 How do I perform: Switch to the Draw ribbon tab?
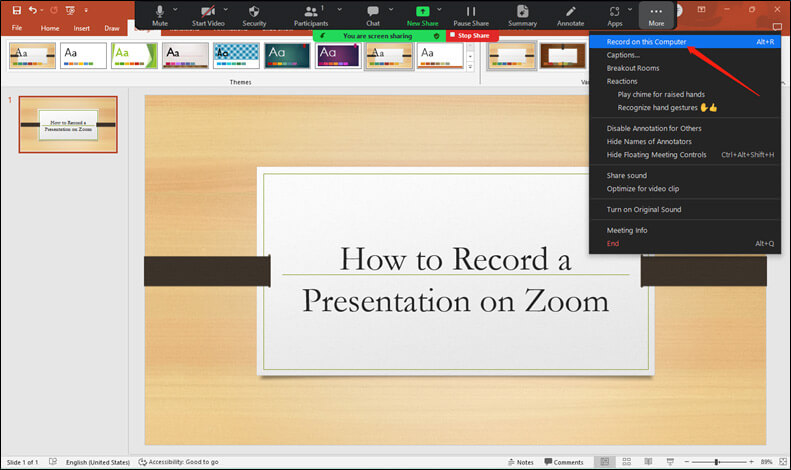(x=112, y=28)
